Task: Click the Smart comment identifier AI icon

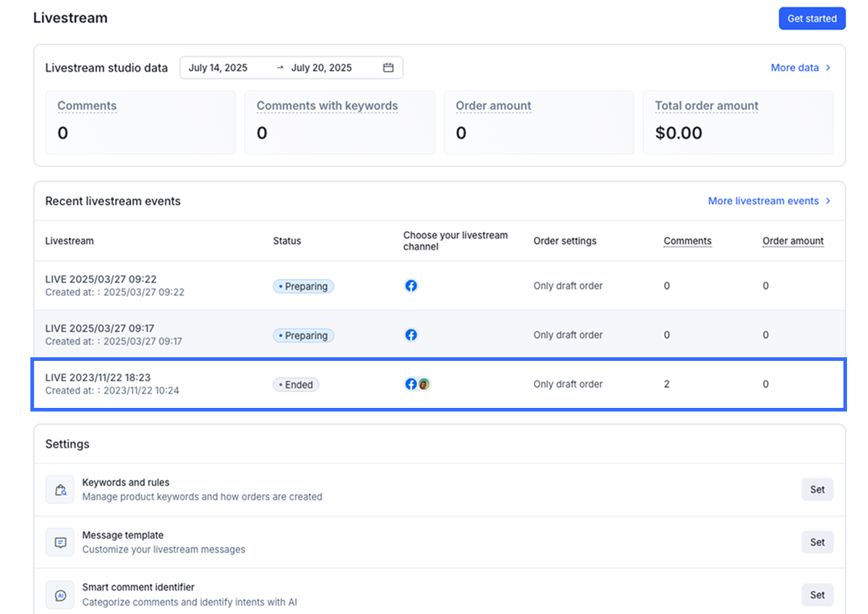Action: (x=60, y=595)
